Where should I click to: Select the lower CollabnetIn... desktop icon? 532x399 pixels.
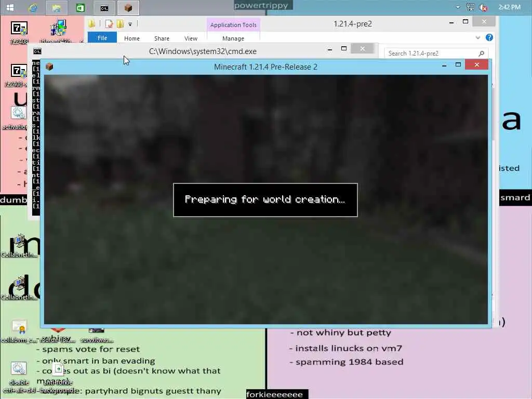pos(19,288)
